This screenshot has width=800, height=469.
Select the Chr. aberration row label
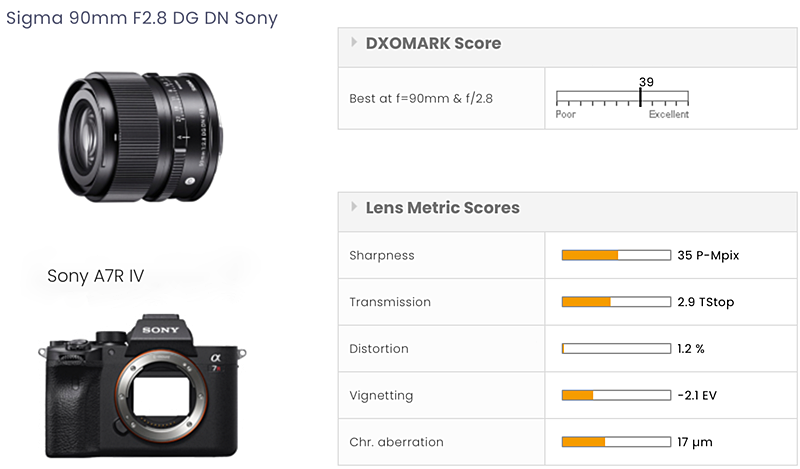point(396,442)
